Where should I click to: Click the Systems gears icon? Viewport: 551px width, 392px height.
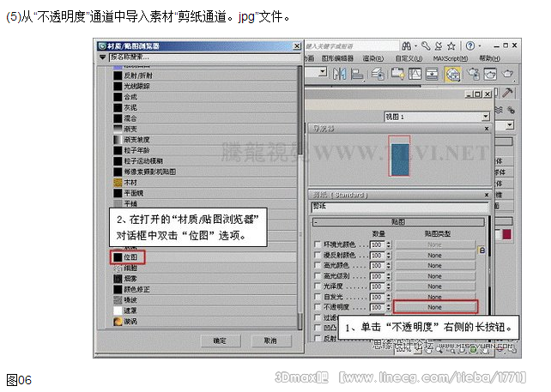[512, 110]
